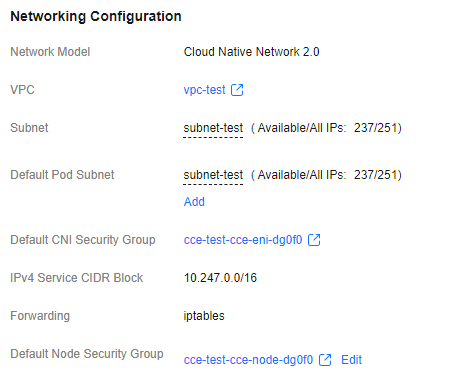Click the Networking Configuration heading

coord(96,16)
